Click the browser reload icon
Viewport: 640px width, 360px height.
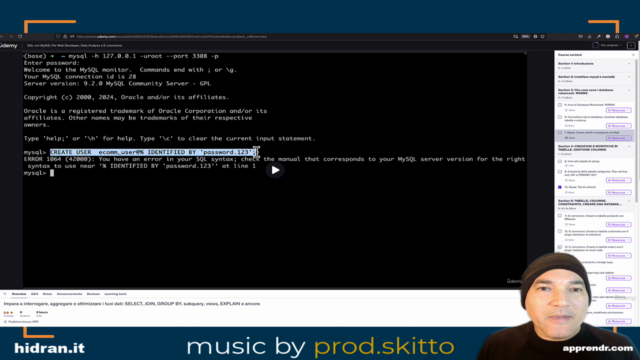pos(20,36)
